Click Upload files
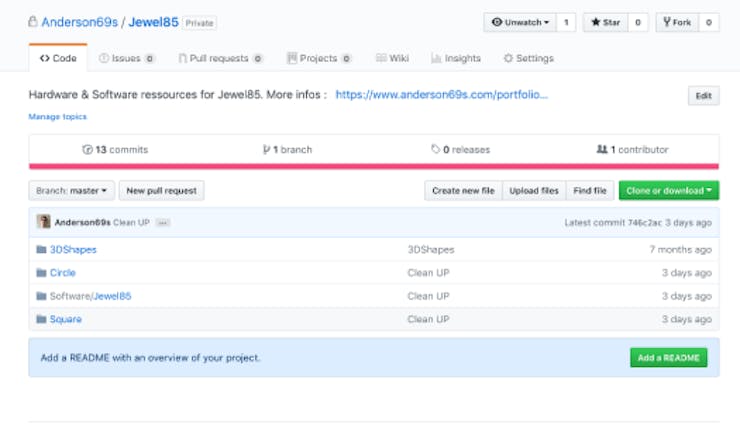 point(534,191)
